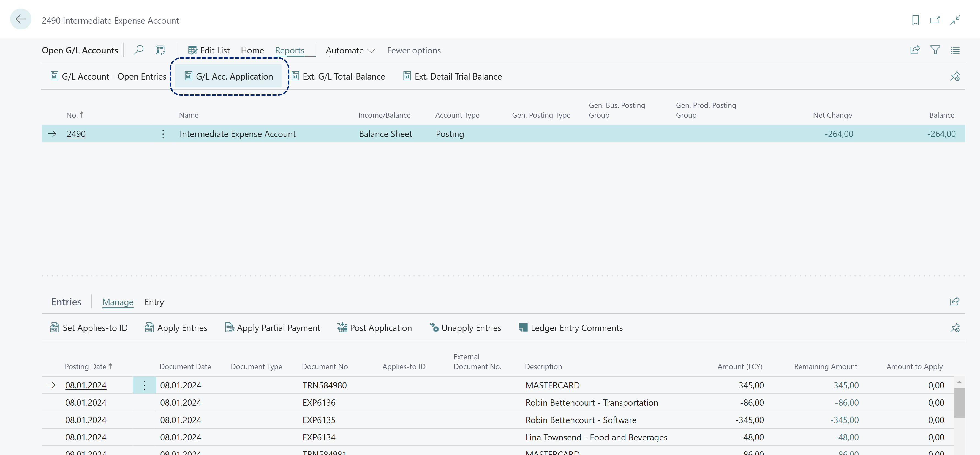The image size is (980, 455).
Task: Open the Reports menu
Action: pos(289,49)
